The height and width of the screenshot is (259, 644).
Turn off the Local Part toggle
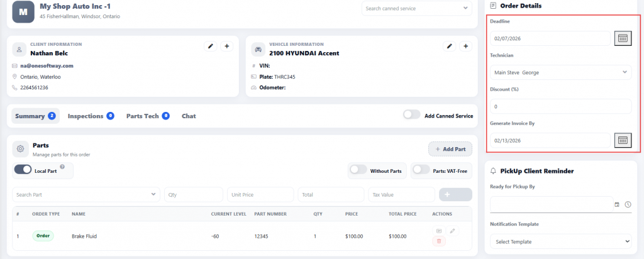23,170
